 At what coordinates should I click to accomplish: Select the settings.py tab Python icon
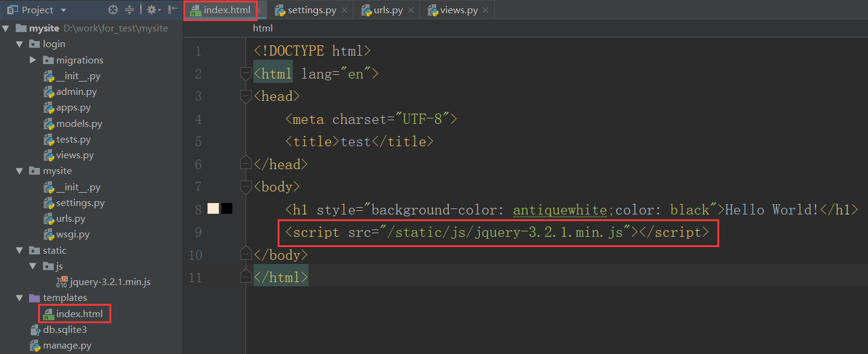[x=280, y=11]
